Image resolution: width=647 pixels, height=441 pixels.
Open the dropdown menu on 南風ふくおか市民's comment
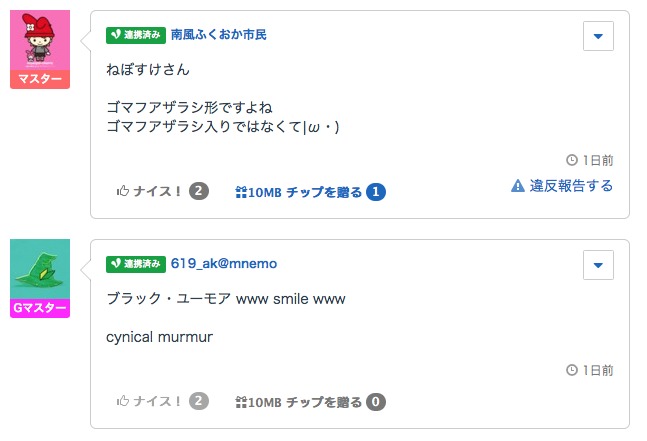[x=598, y=36]
